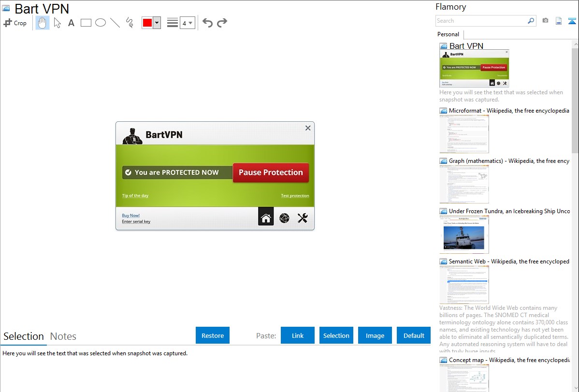
Task: Click the new page icon
Action: point(559,21)
